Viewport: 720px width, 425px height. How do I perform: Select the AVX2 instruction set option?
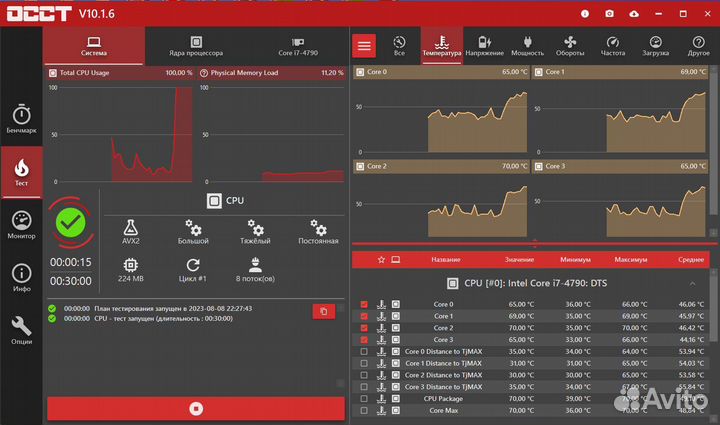click(x=131, y=232)
